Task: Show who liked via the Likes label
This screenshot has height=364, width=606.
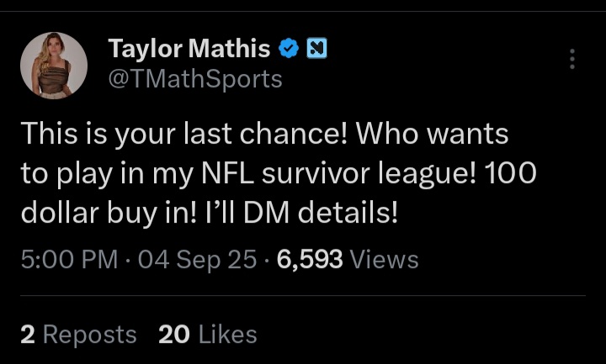Action: pyautogui.click(x=227, y=335)
